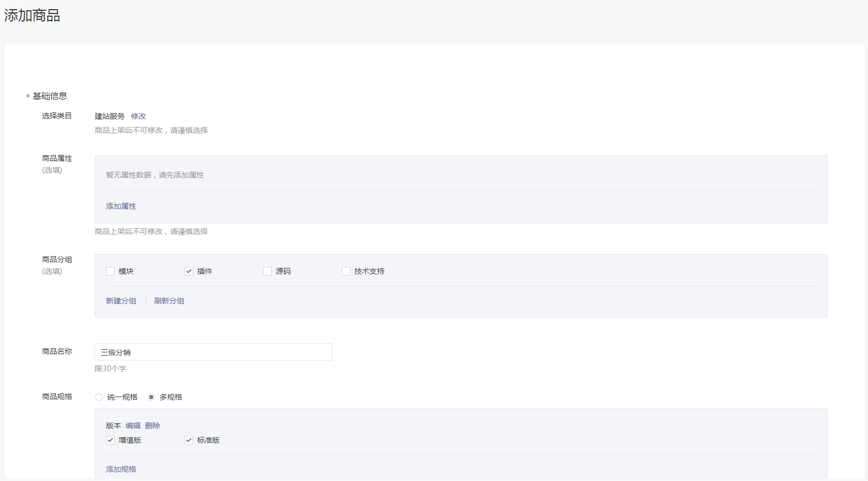Screen dimensions: 868x481
Task: Click the 基础信息 section heading
Action: pos(50,96)
